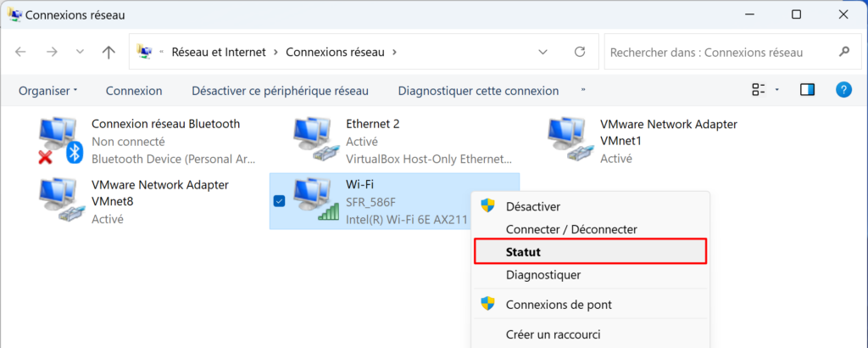Open the view options dropdown

coord(777,90)
